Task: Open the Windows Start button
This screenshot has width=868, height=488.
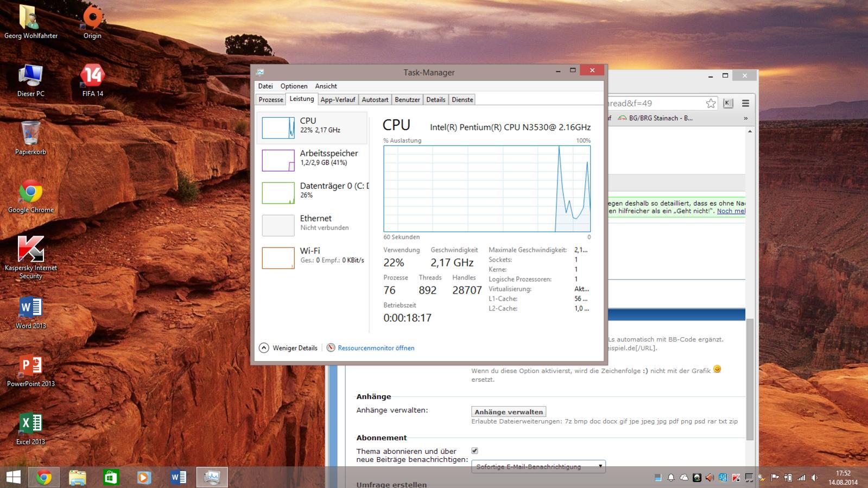Action: tap(13, 477)
